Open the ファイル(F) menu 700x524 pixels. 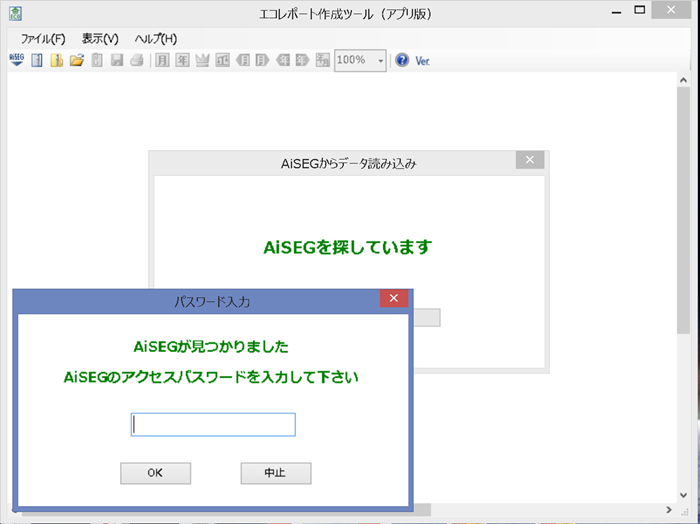point(43,39)
